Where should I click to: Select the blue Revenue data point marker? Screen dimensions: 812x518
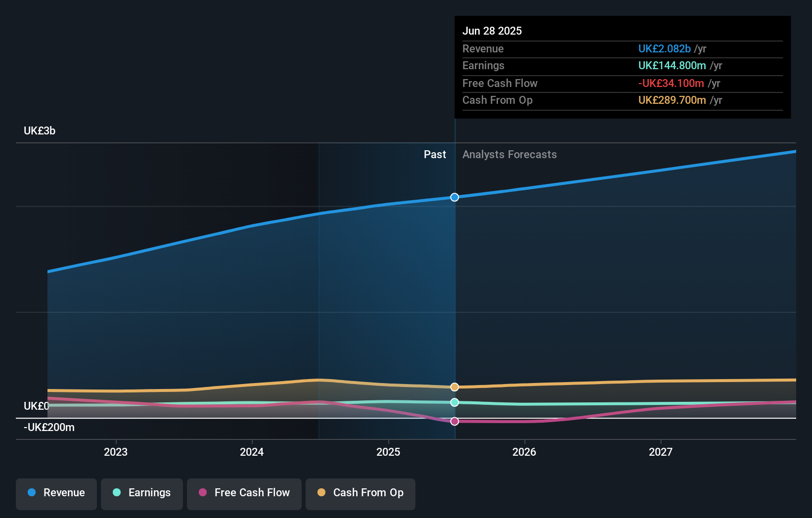coord(454,197)
